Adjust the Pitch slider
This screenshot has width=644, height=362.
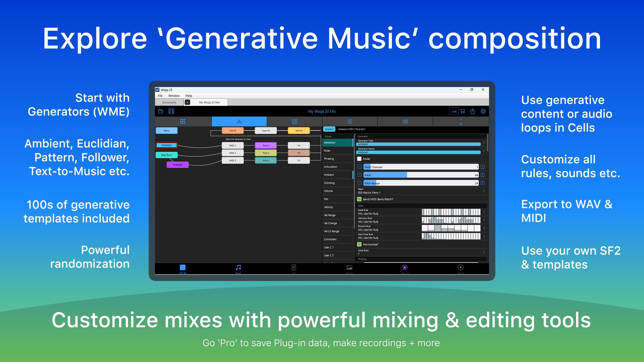[x=421, y=175]
